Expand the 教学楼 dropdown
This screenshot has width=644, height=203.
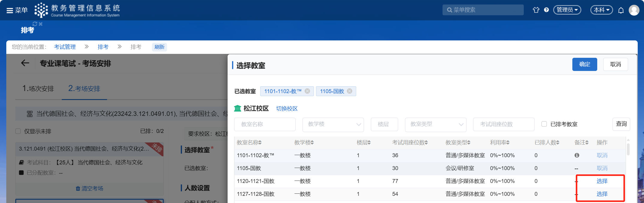(333, 124)
